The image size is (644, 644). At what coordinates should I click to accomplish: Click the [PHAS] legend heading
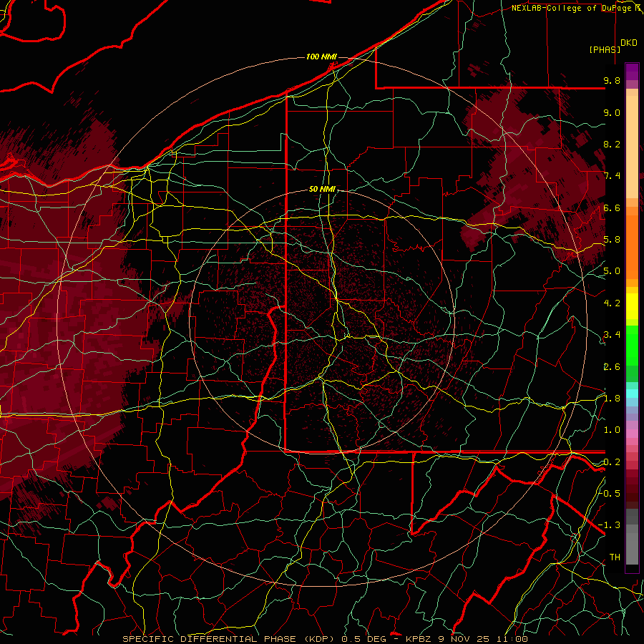pyautogui.click(x=605, y=49)
